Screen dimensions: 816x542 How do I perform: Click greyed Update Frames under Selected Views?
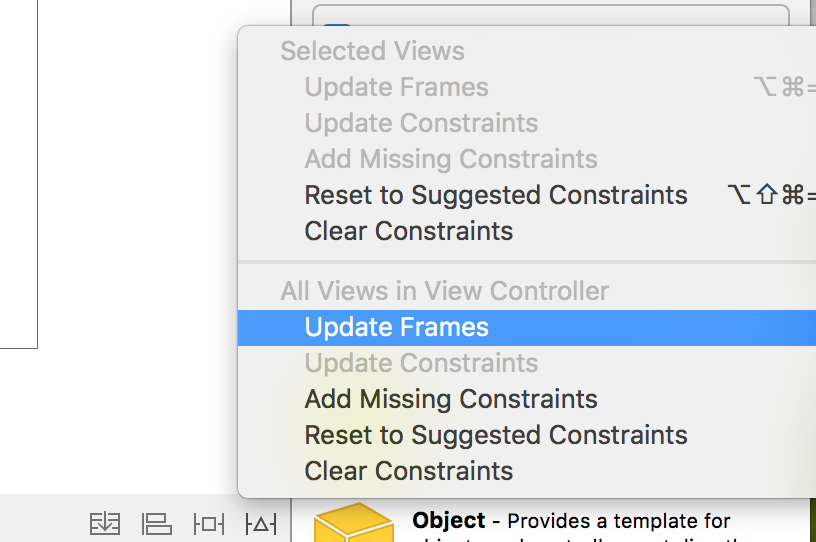pos(397,87)
